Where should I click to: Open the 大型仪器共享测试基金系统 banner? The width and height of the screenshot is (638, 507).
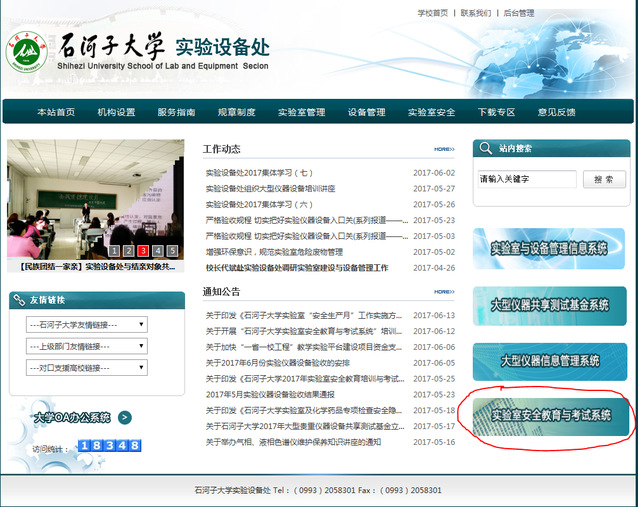point(550,306)
